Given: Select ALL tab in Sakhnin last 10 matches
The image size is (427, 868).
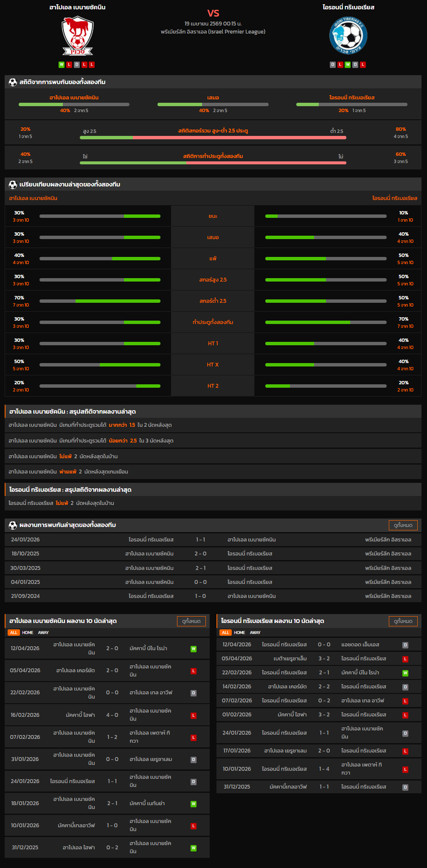Looking at the screenshot, I should click(x=14, y=633).
